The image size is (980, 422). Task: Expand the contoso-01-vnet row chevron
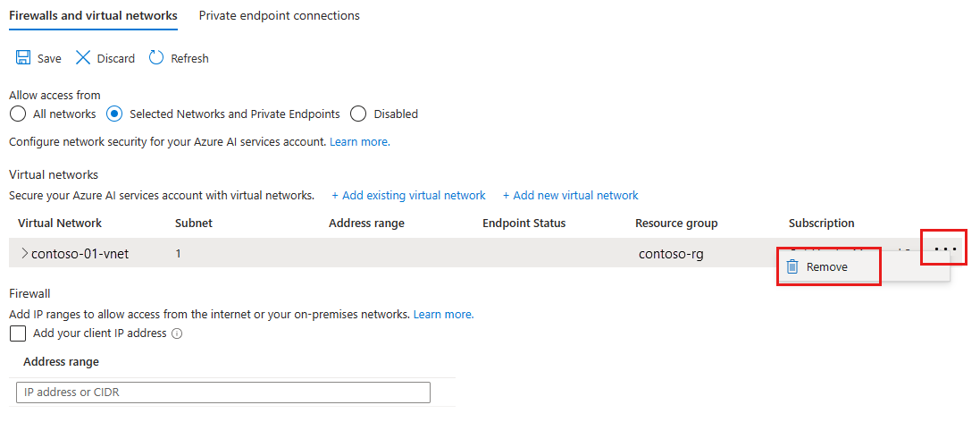click(x=24, y=253)
